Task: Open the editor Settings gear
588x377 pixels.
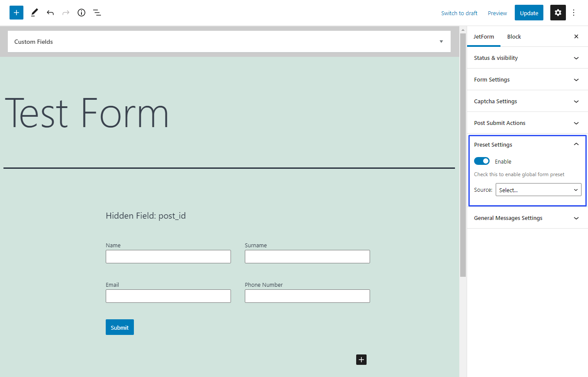Action: [x=558, y=13]
